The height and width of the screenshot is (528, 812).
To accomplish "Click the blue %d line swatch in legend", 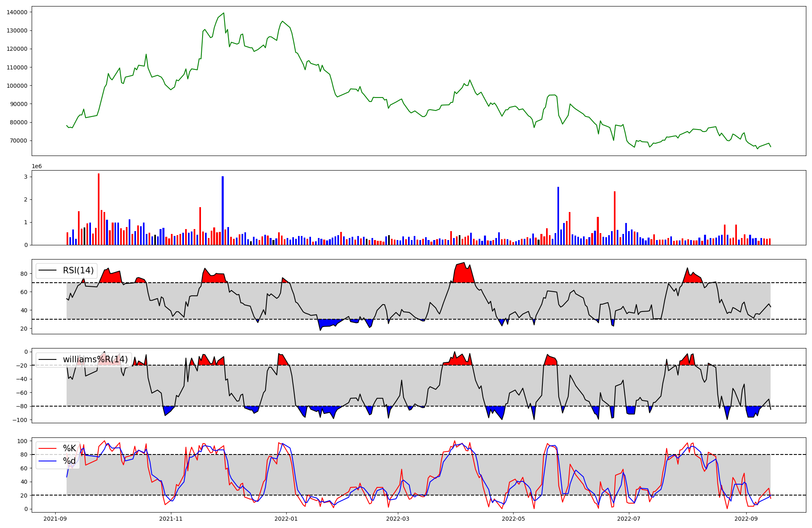I will pos(48,461).
